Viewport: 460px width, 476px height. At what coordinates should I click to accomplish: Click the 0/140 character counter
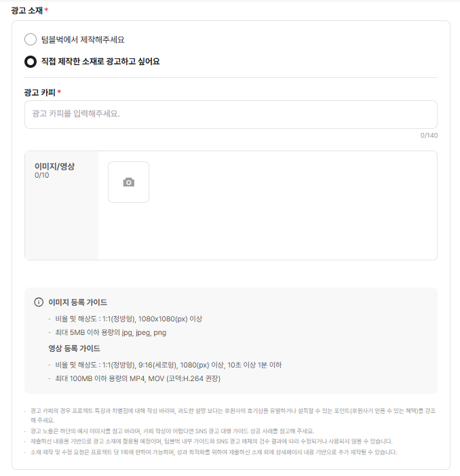[x=429, y=136]
